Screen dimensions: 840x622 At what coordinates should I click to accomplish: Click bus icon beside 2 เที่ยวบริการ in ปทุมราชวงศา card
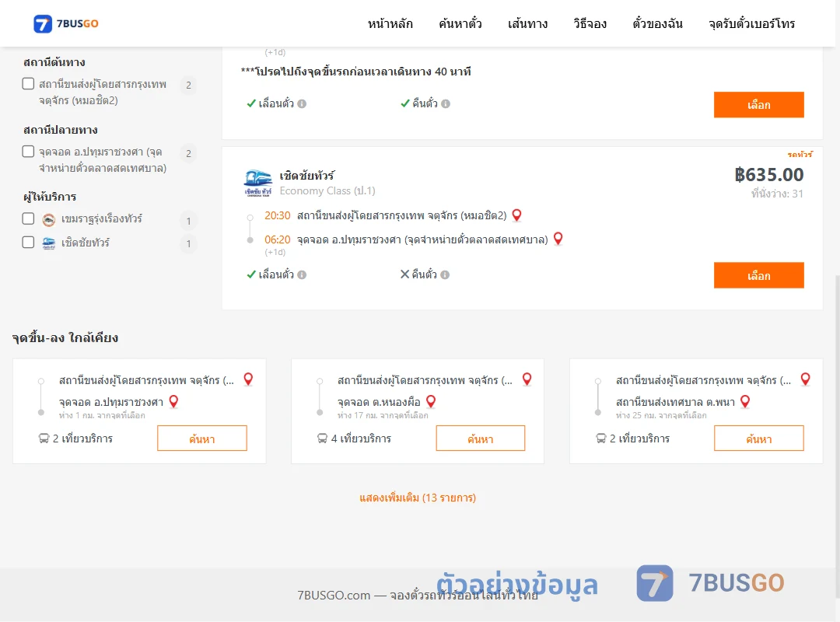44,439
